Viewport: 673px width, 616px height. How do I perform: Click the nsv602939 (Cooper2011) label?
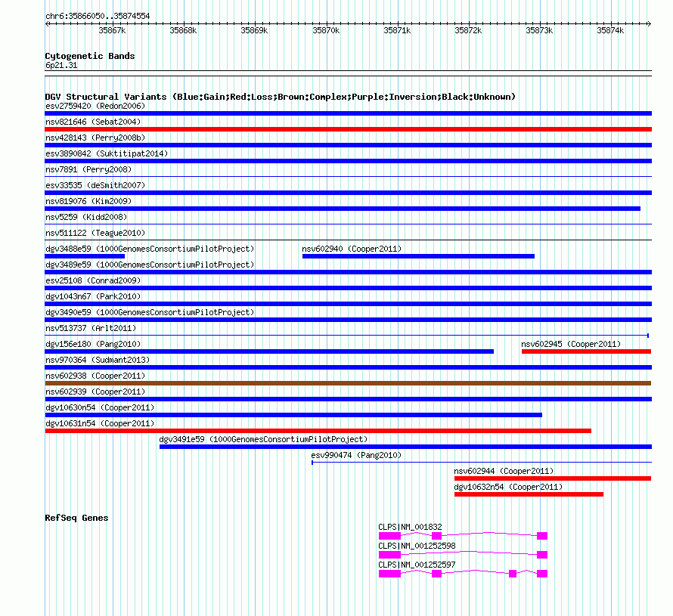click(95, 392)
